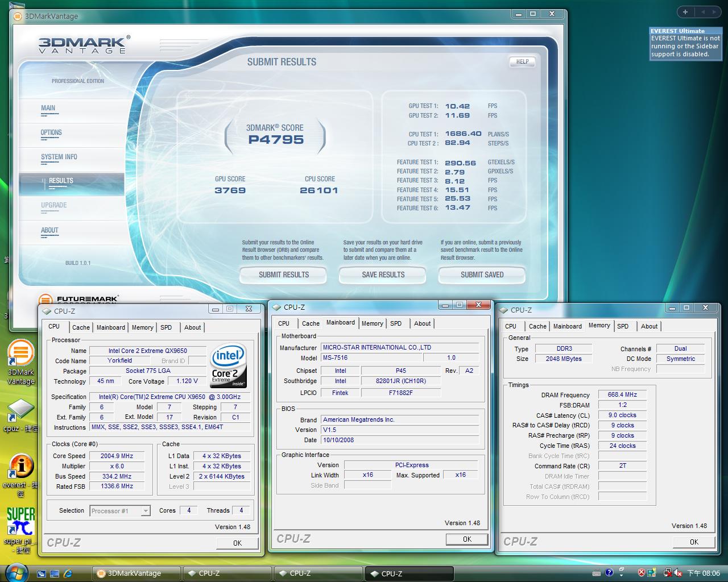Click the Bus Speed value 334.2 MHz
The image size is (728, 582).
(117, 476)
